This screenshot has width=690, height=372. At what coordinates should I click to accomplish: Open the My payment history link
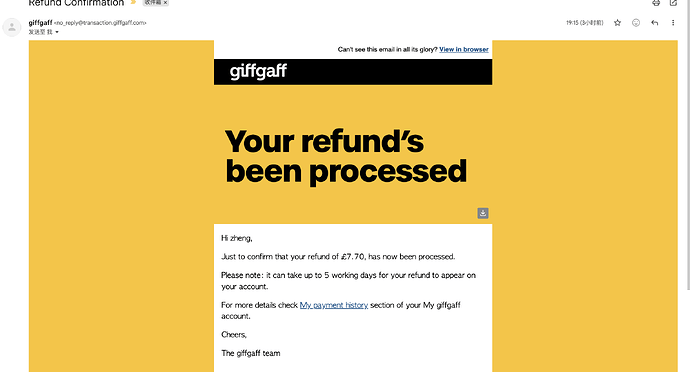[334, 305]
